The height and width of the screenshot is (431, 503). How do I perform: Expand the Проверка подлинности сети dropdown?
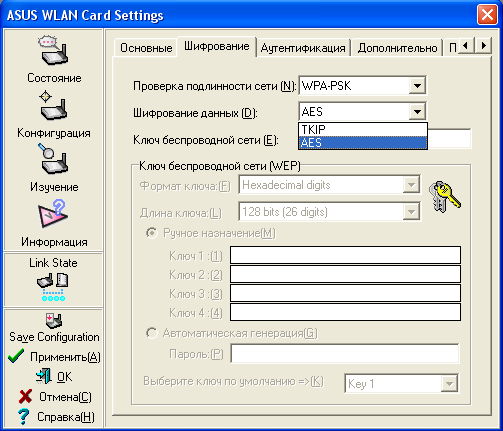tap(417, 86)
